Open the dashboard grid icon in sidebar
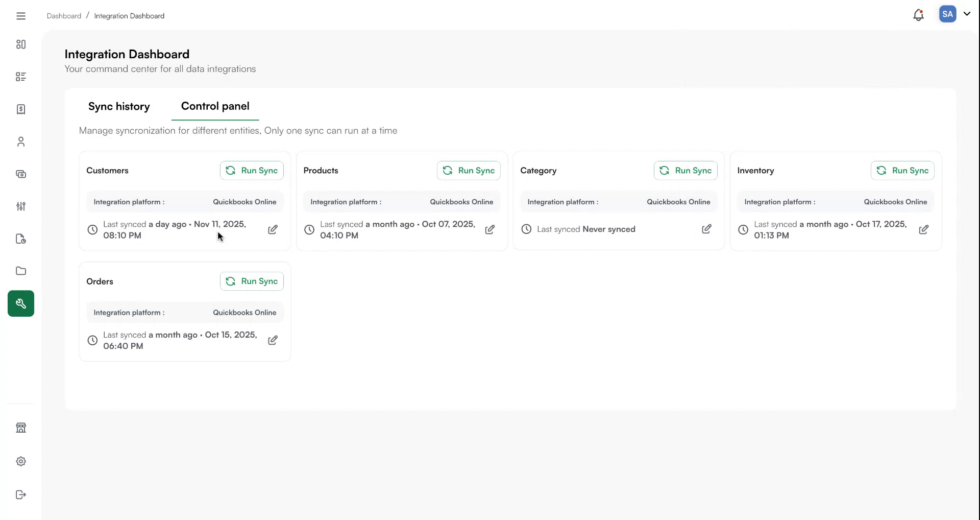Image resolution: width=980 pixels, height=520 pixels. click(x=21, y=44)
